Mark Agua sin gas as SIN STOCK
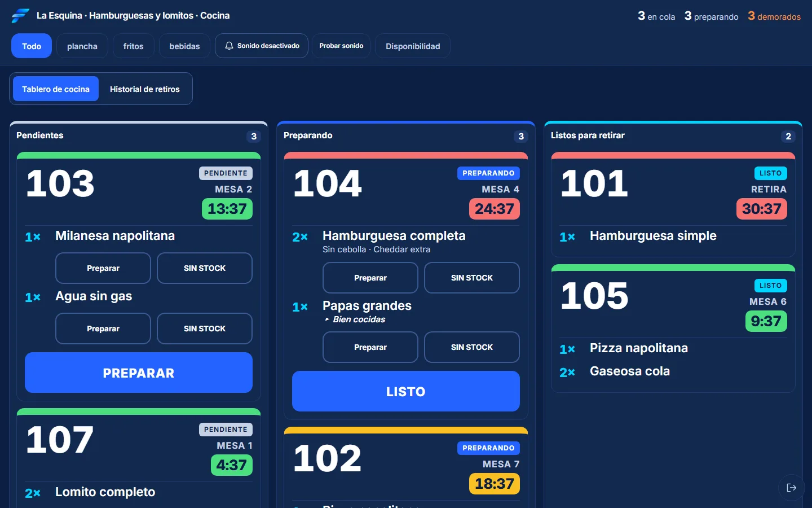Viewport: 812px width, 508px height. tap(205, 329)
